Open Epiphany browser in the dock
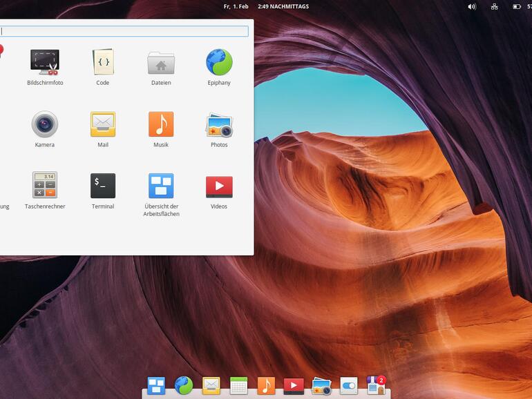Image resolution: width=532 pixels, height=399 pixels. (184, 385)
